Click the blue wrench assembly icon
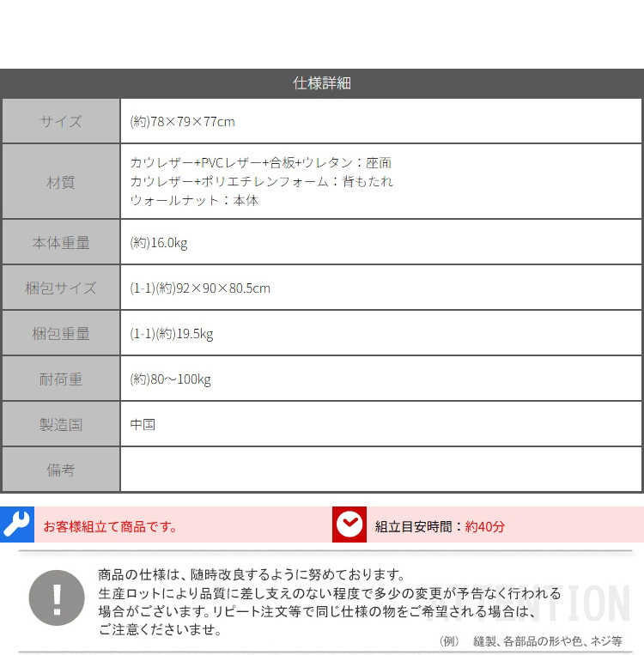This screenshot has width=644, height=655. (x=17, y=525)
